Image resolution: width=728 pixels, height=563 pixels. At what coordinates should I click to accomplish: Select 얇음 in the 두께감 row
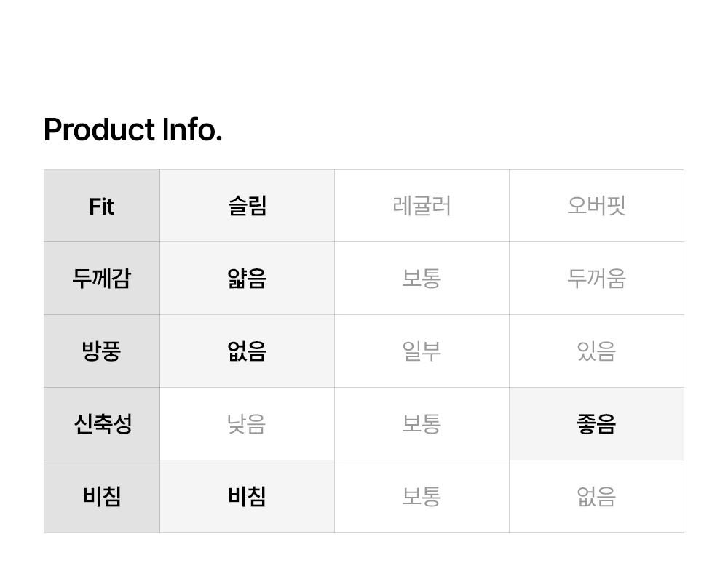click(247, 279)
